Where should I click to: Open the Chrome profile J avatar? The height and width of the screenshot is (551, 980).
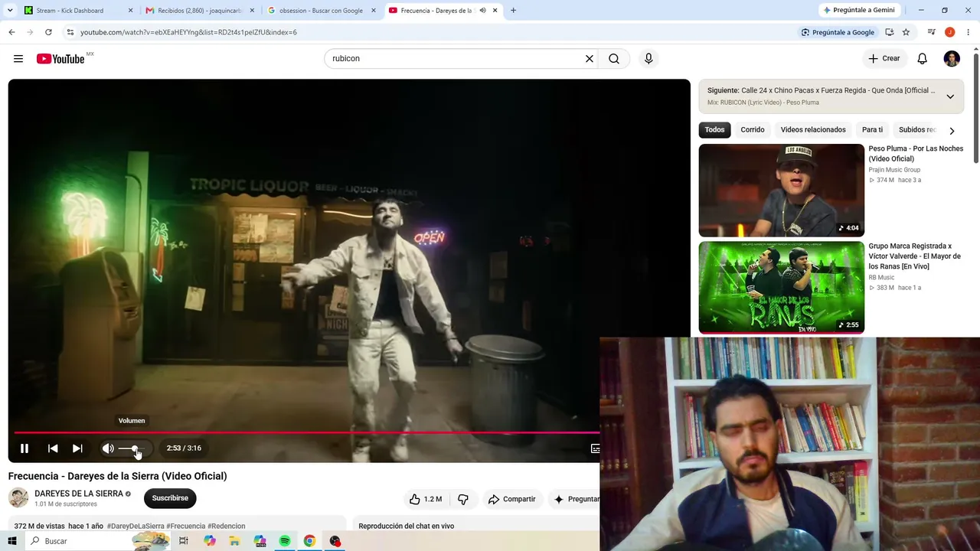click(x=949, y=32)
